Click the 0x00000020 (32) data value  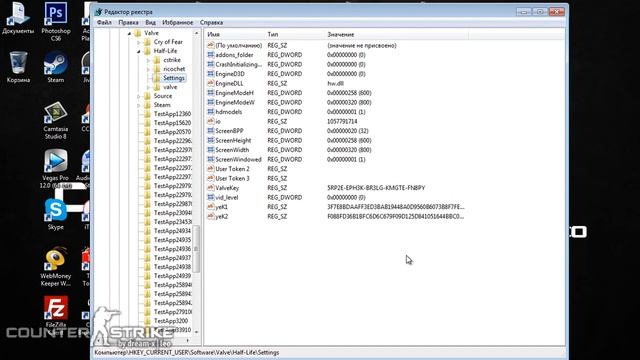pos(347,131)
